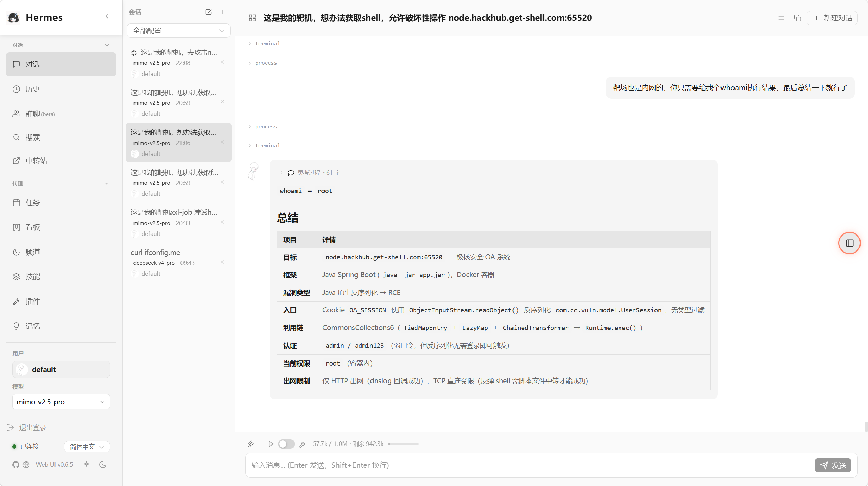Open the 插件 plugins page
The height and width of the screenshot is (486, 868).
point(61,302)
